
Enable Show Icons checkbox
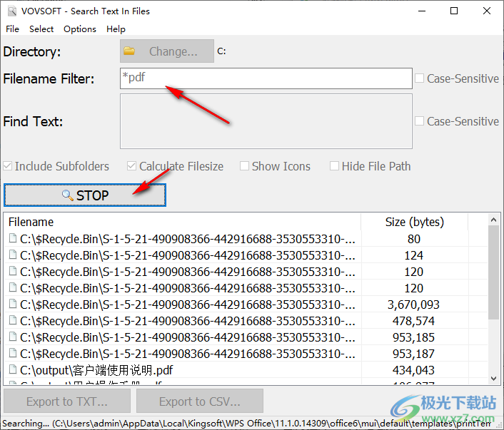244,166
